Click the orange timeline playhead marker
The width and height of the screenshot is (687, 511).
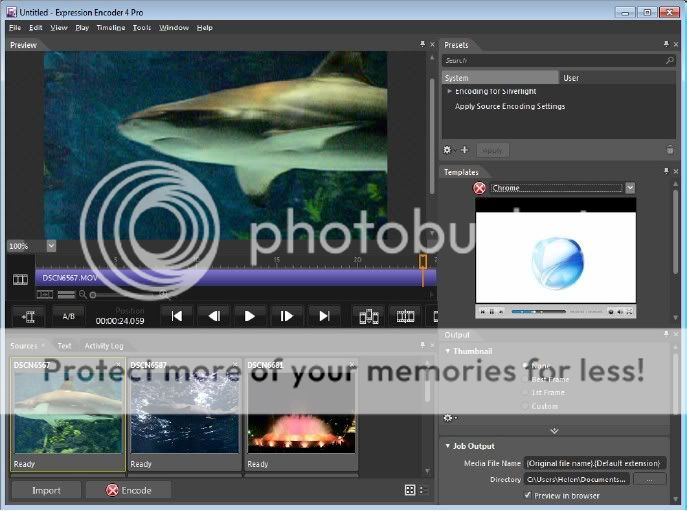[x=423, y=262]
